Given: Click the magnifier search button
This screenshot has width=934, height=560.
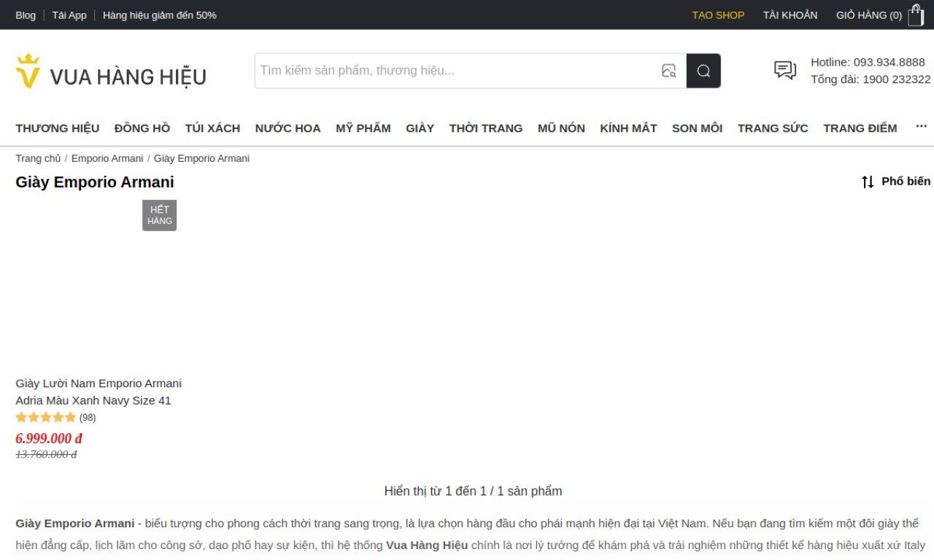Looking at the screenshot, I should click(703, 71).
